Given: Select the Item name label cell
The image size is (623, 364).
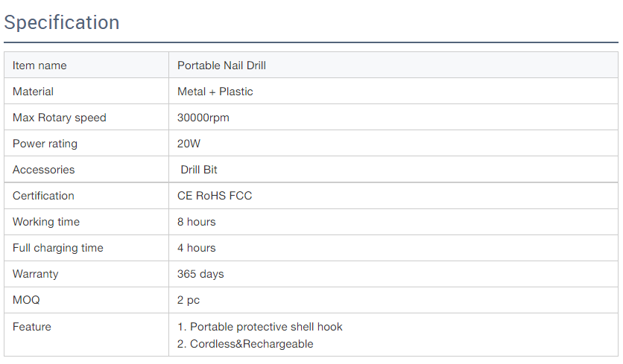Looking at the screenshot, I should 86,65.
